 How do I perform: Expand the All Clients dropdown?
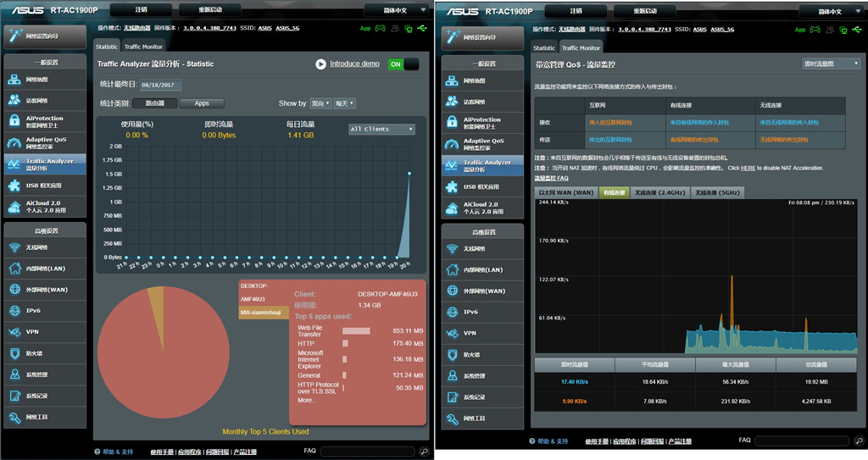pyautogui.click(x=381, y=129)
